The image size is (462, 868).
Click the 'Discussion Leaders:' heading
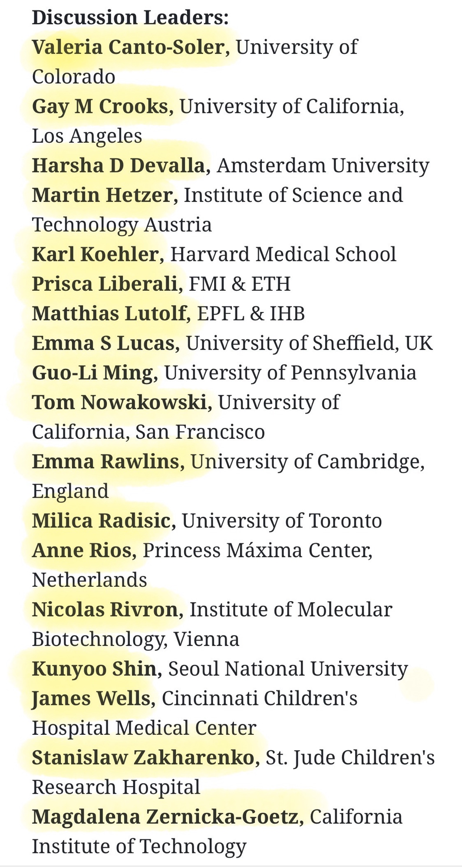[x=130, y=18]
